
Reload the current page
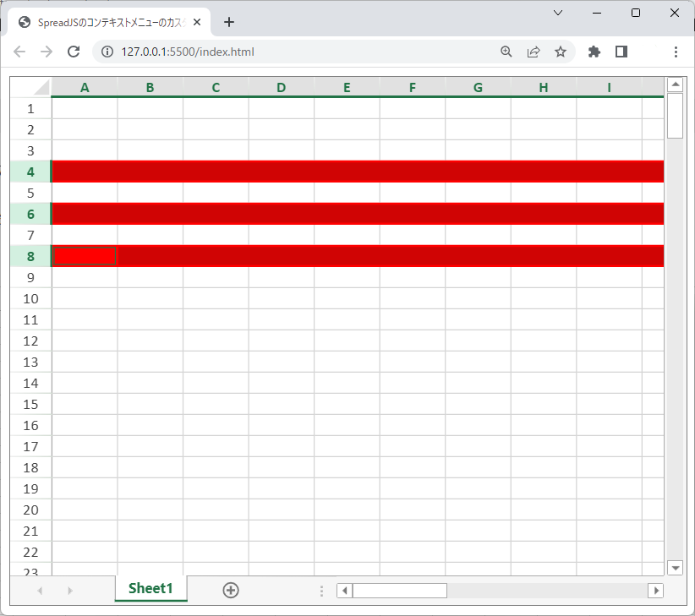click(x=74, y=52)
